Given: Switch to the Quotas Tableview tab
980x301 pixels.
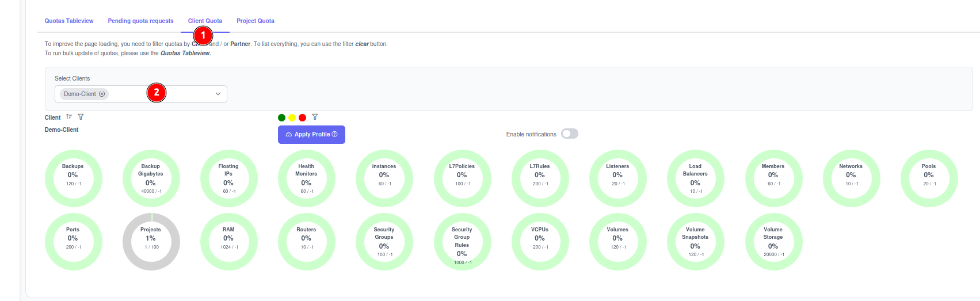Looking at the screenshot, I should click(x=69, y=21).
